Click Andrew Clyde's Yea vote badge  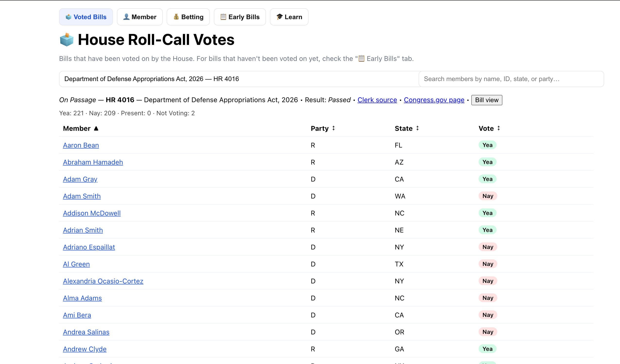pos(487,349)
